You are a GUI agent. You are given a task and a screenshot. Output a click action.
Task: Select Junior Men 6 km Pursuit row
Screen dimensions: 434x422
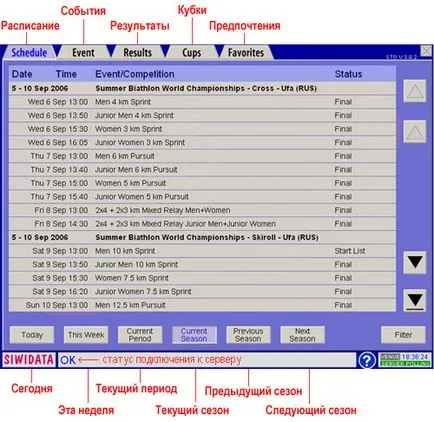click(202, 170)
